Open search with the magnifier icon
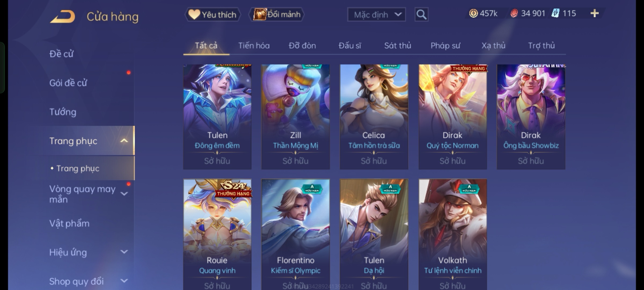Image resolution: width=644 pixels, height=290 pixels. click(421, 15)
